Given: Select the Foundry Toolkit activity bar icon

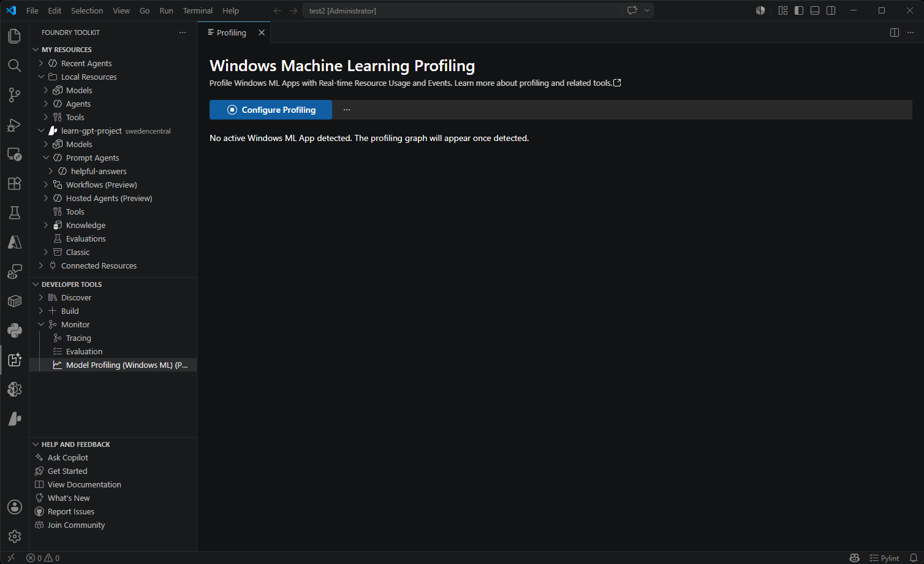Looking at the screenshot, I should pyautogui.click(x=14, y=360).
